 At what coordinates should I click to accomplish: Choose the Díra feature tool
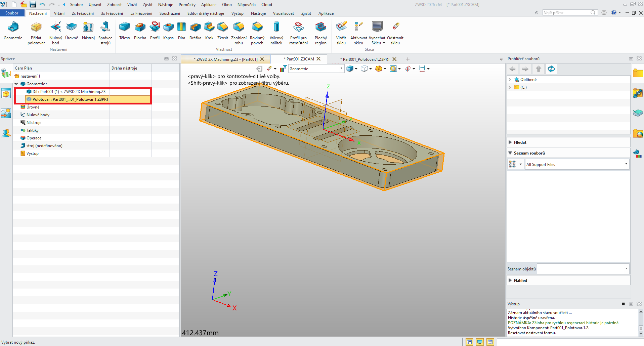coord(181,31)
